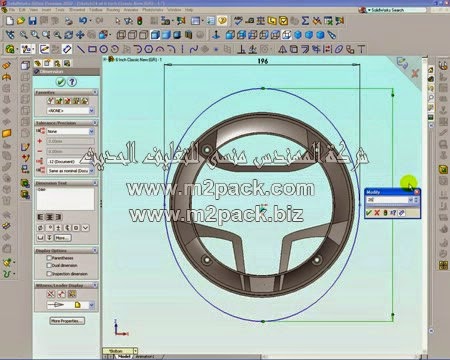Switch to the Model tab
The image size is (450, 360).
[124, 356]
